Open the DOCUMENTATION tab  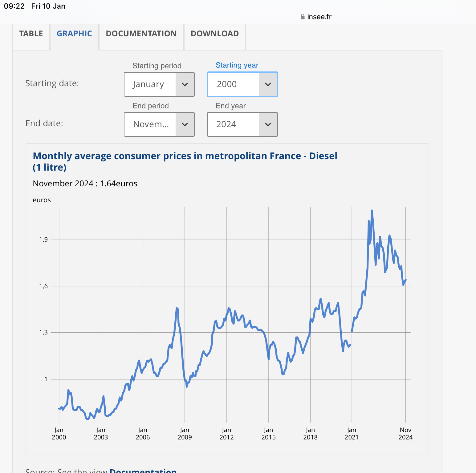(141, 34)
